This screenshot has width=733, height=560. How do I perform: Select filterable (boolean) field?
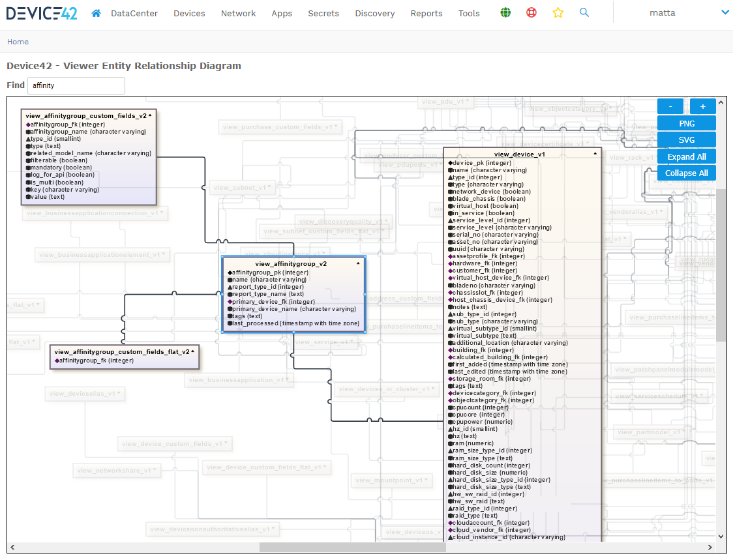[56, 160]
